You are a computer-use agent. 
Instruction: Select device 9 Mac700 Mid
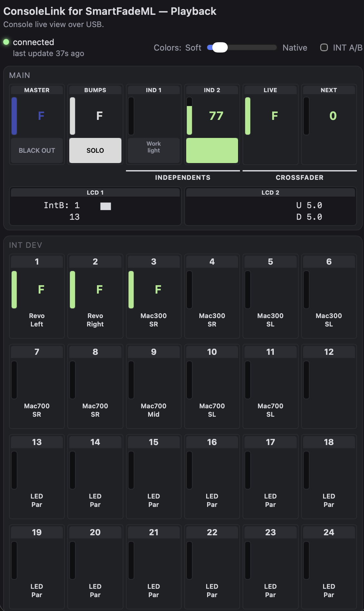pyautogui.click(x=154, y=386)
